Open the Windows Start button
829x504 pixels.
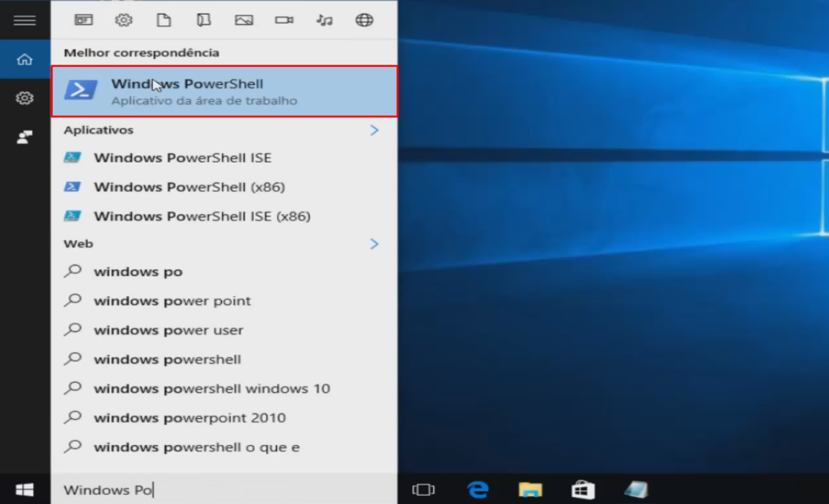click(x=24, y=489)
